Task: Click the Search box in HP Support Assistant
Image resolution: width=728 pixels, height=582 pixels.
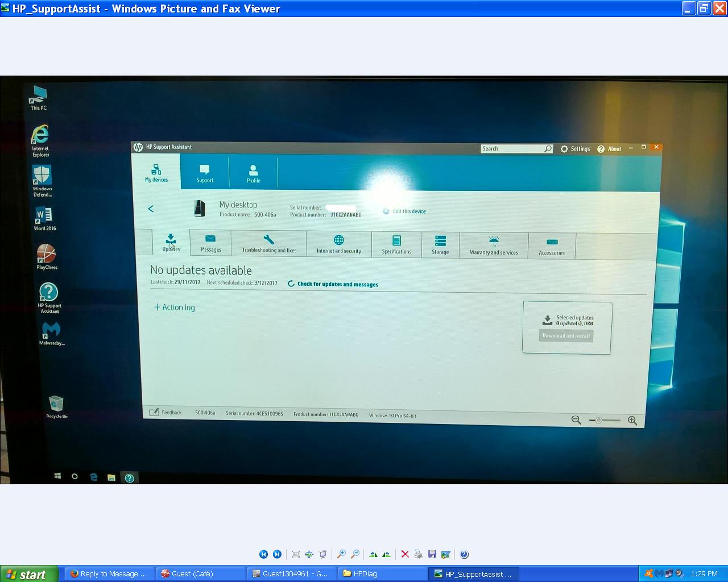Action: pyautogui.click(x=517, y=148)
